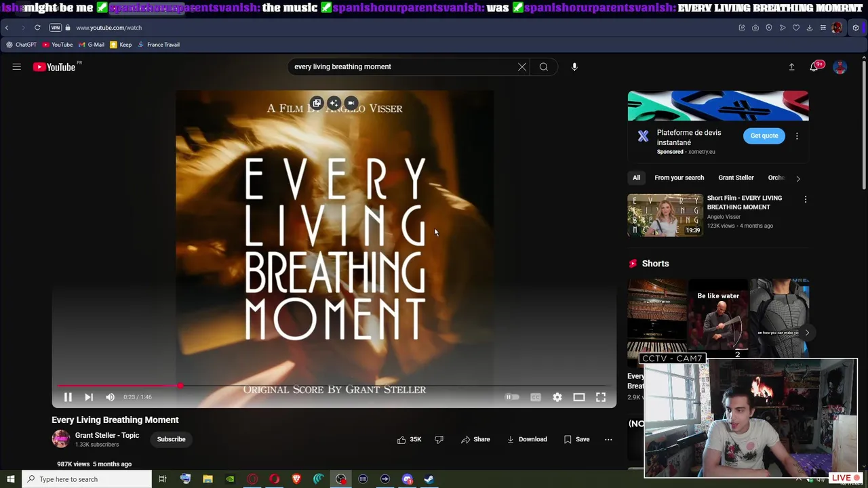The width and height of the screenshot is (868, 488).
Task: Enter fullscreen mode in the player
Action: pos(601,397)
